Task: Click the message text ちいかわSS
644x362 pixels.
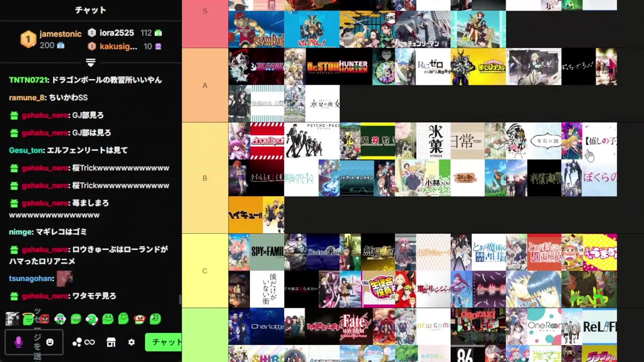Action: click(x=68, y=98)
